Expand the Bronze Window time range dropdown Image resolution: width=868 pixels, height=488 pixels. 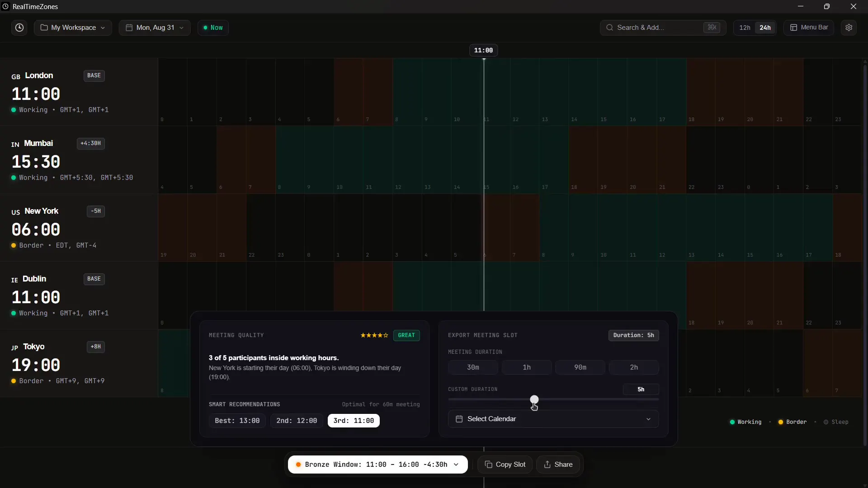(x=378, y=465)
